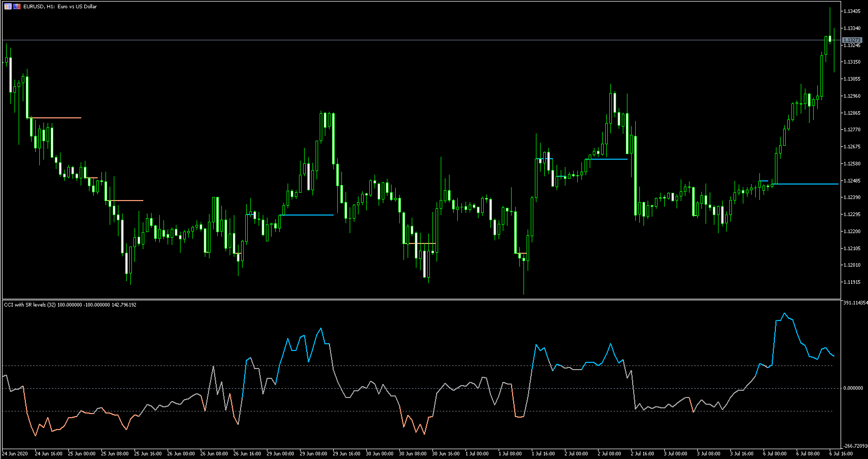Click the 24 Jun 16:00 time label
868x459 pixels.
[x=49, y=454]
